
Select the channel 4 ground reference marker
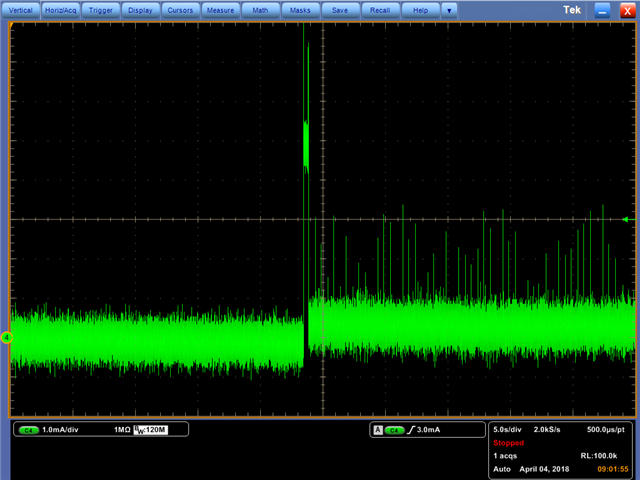[x=7, y=338]
